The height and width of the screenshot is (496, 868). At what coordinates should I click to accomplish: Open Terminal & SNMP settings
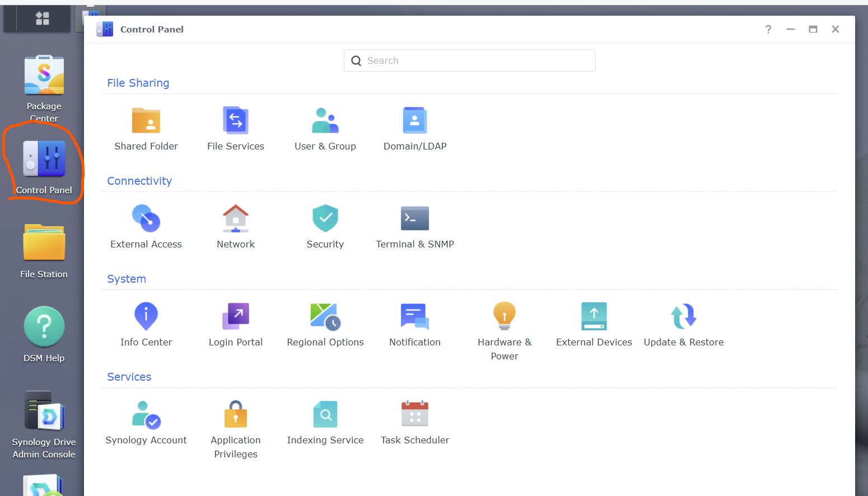point(415,227)
